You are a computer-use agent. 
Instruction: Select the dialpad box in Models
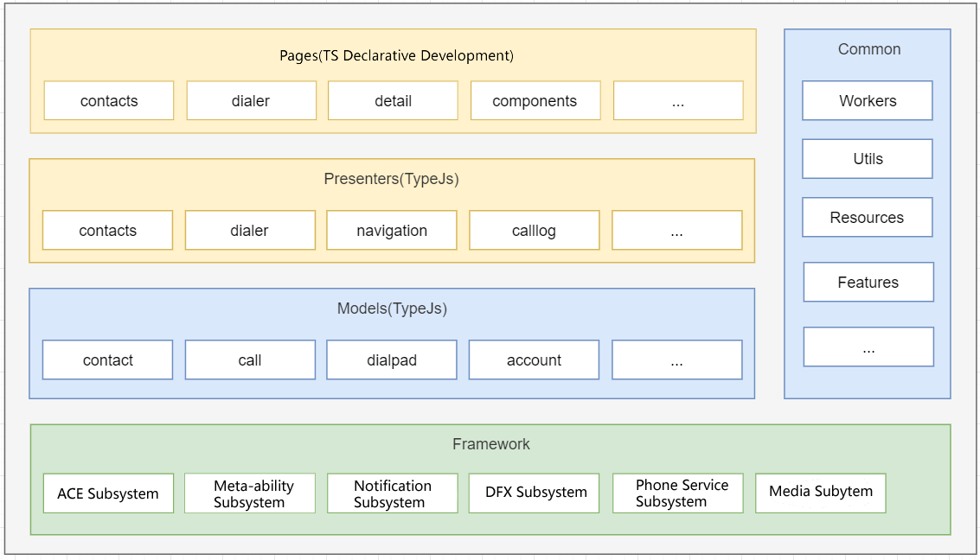point(392,360)
